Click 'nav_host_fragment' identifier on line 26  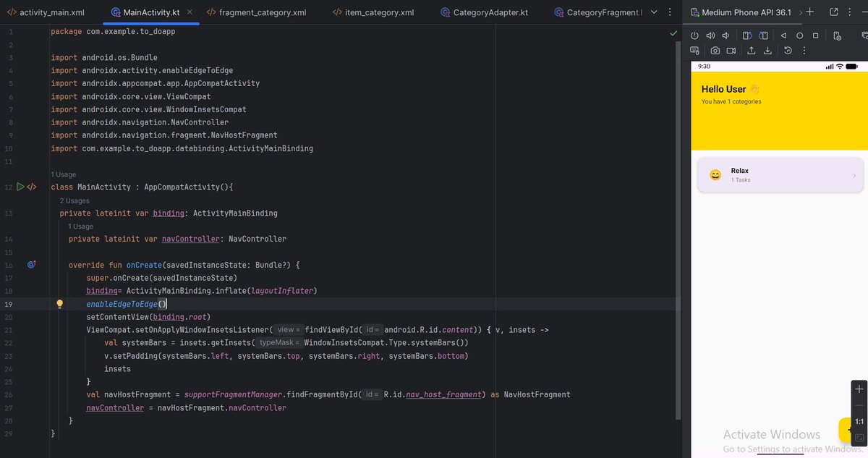[x=443, y=395]
